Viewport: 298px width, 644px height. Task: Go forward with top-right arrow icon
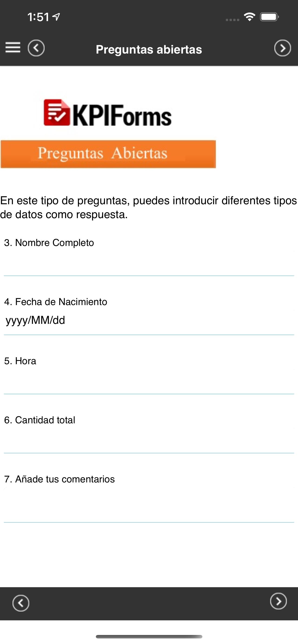point(282,48)
